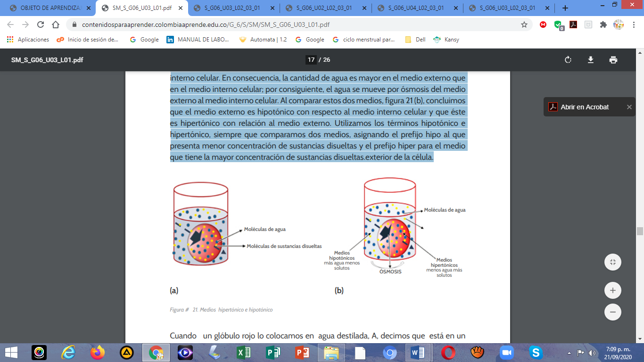
Task: Open the Inicio de sesión bookmark
Action: pyautogui.click(x=88, y=40)
